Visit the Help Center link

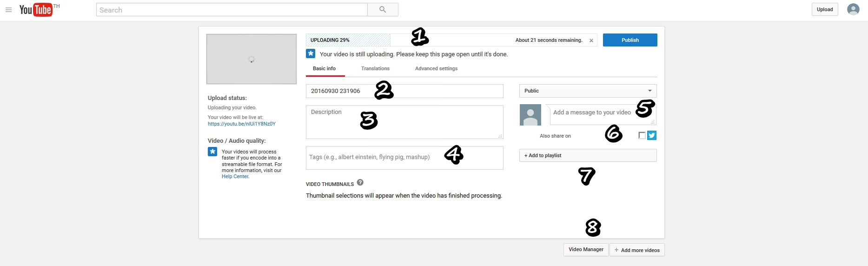[235, 176]
